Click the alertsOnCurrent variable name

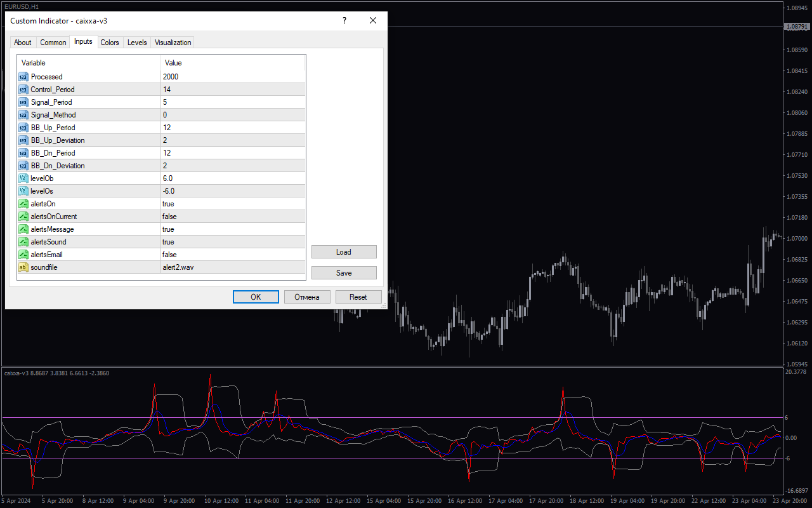pyautogui.click(x=54, y=217)
